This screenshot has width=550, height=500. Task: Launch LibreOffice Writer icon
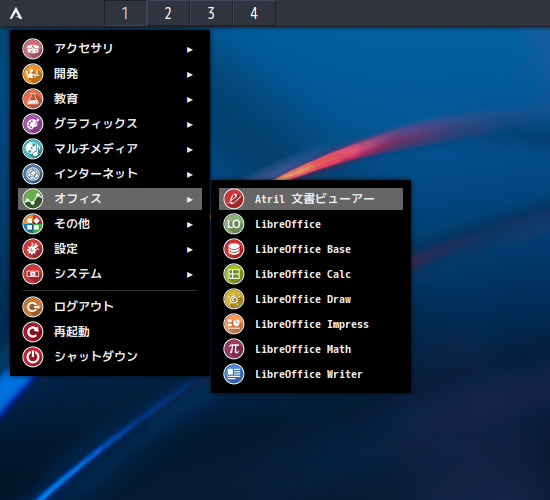click(234, 374)
